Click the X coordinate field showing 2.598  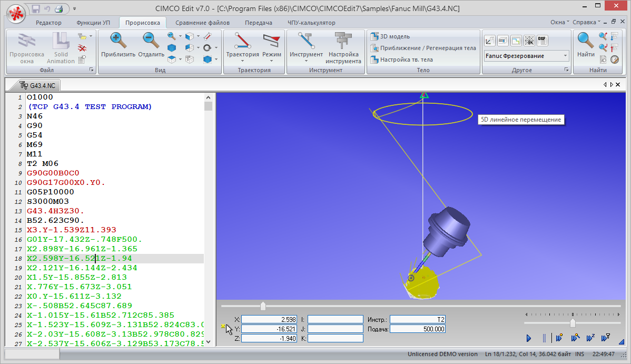(269, 319)
